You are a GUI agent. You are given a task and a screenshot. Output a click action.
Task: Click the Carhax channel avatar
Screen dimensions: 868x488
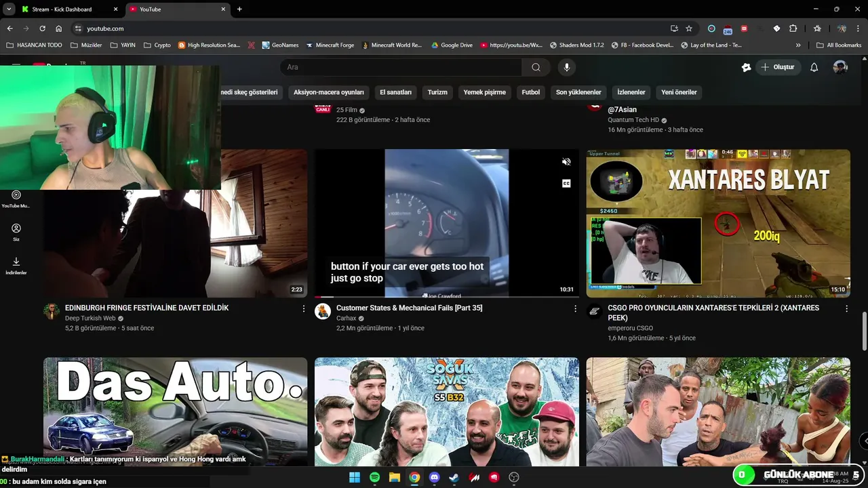point(323,311)
